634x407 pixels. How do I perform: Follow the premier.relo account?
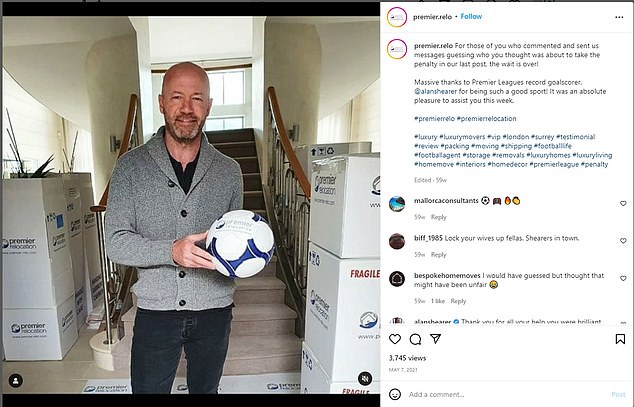(x=471, y=17)
